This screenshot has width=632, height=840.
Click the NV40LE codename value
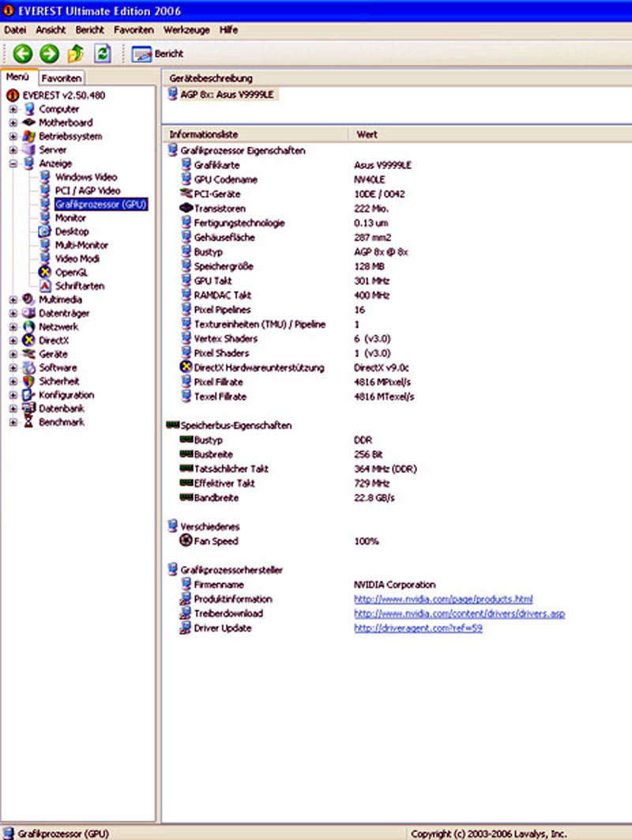point(370,179)
